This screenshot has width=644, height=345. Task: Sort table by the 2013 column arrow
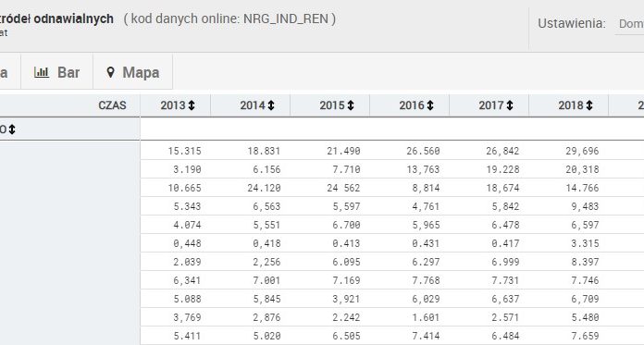pos(192,105)
